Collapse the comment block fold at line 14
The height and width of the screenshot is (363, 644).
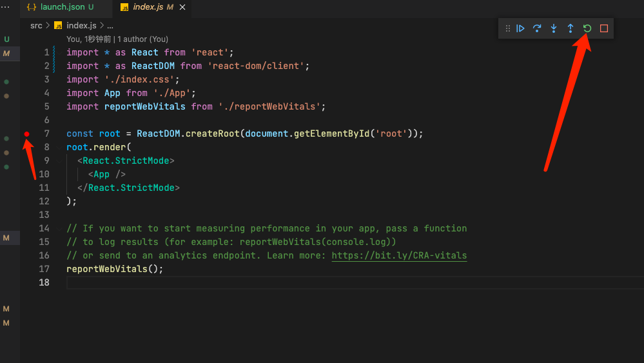pos(59,228)
